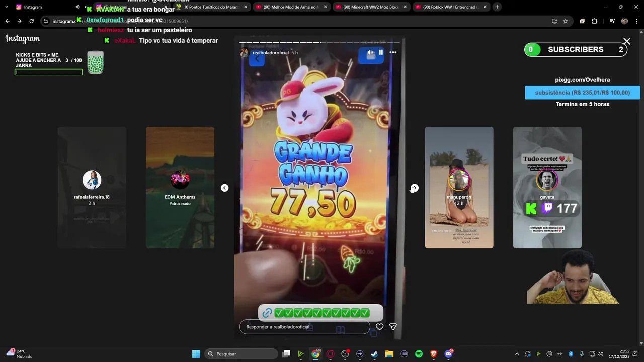644x362 pixels.
Task: Mute the story audio
Action: coord(370,52)
